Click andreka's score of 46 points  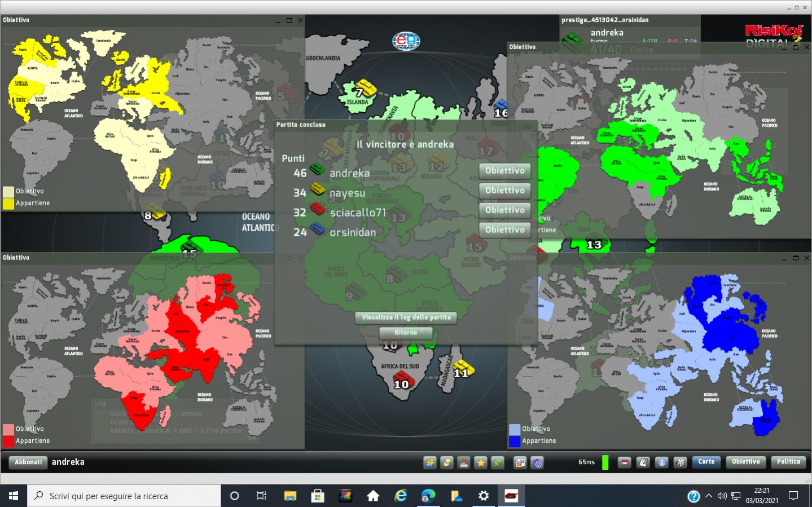click(300, 173)
